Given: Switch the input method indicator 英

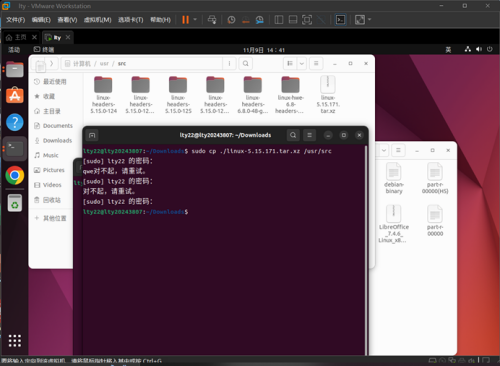Looking at the screenshot, I should [x=448, y=50].
